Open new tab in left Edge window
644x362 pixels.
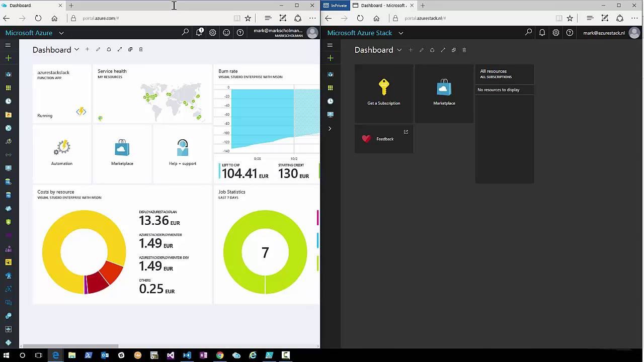point(71,6)
